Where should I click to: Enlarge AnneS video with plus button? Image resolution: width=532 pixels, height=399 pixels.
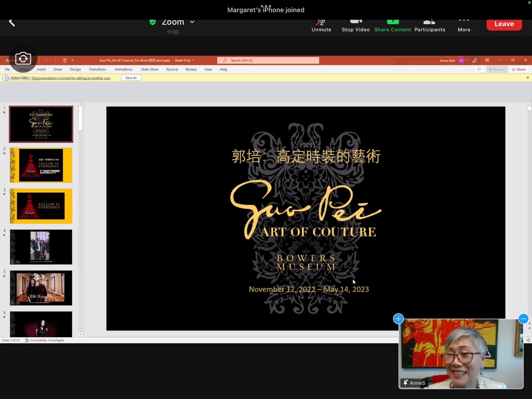point(398,319)
